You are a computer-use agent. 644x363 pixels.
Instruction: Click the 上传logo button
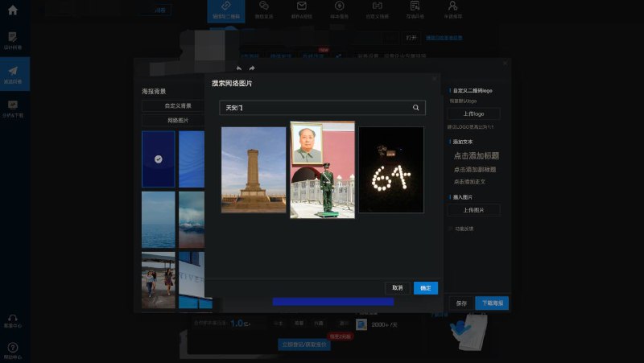click(x=473, y=113)
